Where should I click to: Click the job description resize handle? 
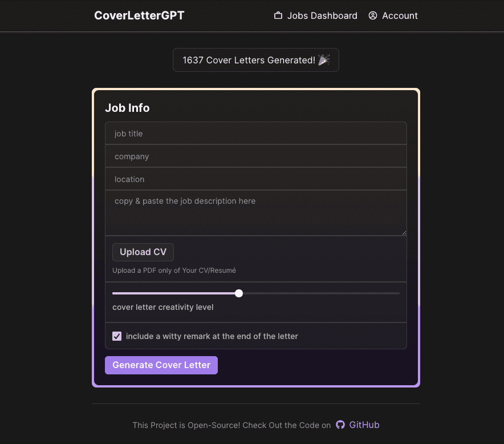[x=403, y=232]
